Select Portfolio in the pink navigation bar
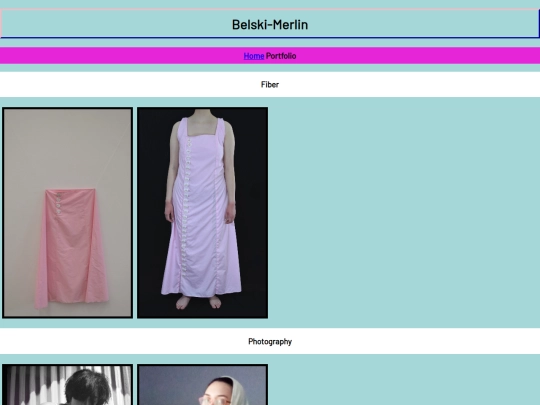This screenshot has width=540, height=405. pos(281,56)
